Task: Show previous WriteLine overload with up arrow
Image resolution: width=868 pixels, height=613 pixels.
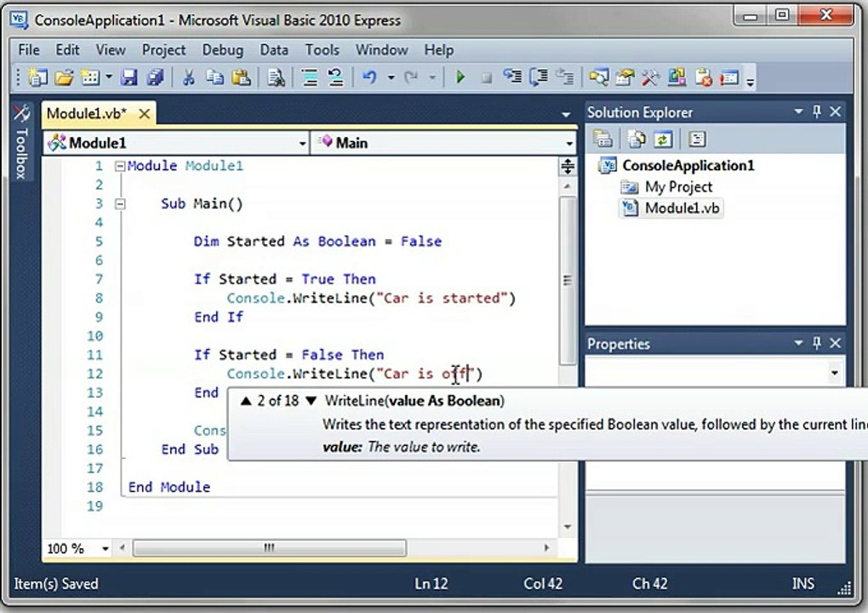Action: click(x=246, y=401)
